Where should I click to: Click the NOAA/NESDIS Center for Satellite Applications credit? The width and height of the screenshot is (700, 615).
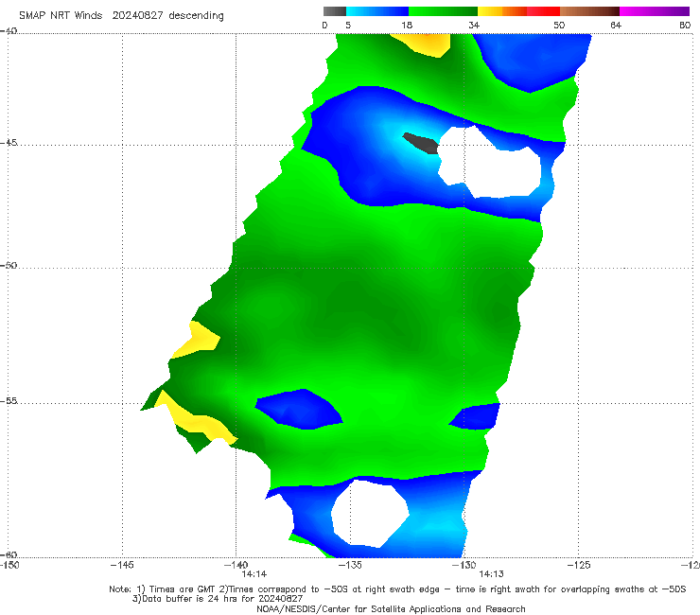click(391, 609)
